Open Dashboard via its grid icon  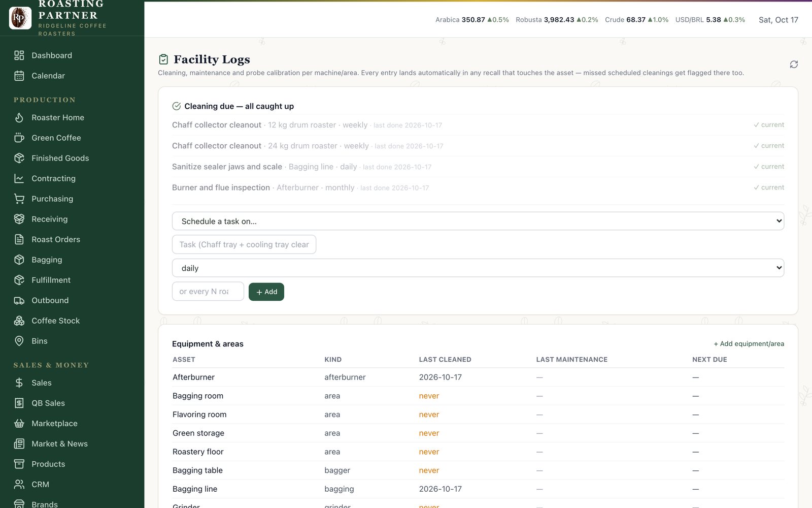[19, 55]
